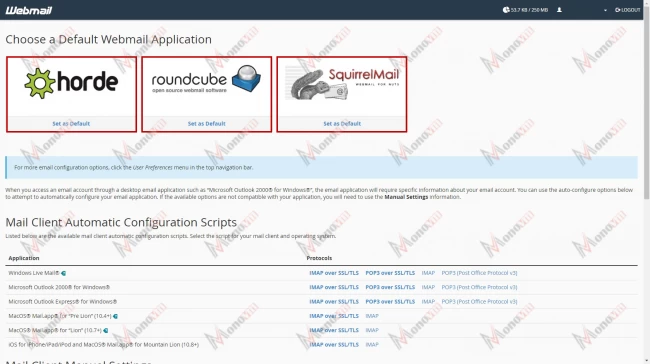Select POP3 (Post Office Protocol v3) for Outlook 2000
The image size is (650, 364).
point(479,287)
